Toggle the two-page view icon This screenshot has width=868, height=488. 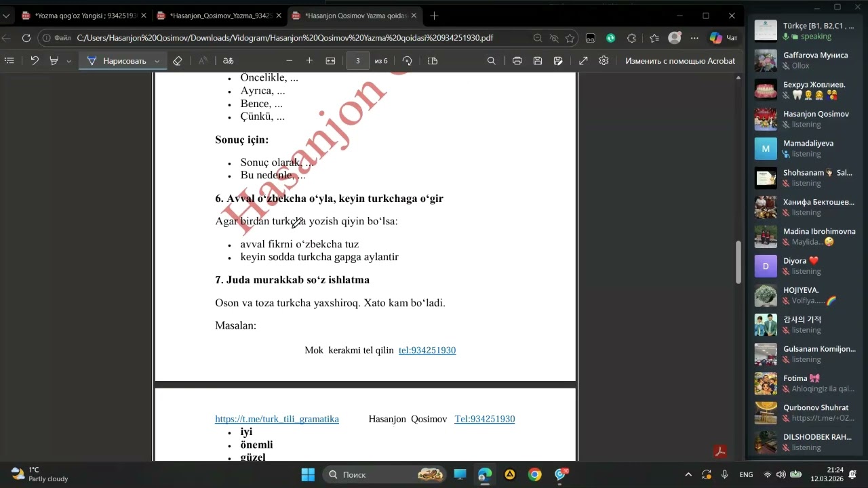pos(433,61)
